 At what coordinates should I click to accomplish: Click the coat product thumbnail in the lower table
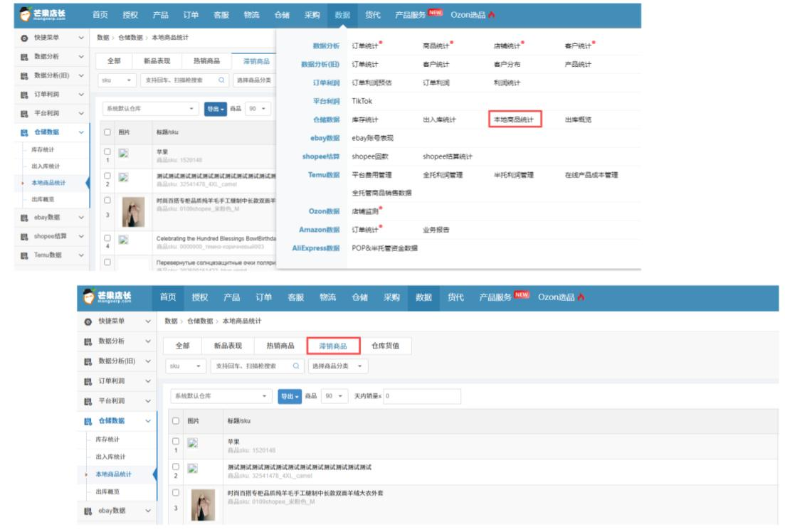pyautogui.click(x=203, y=505)
